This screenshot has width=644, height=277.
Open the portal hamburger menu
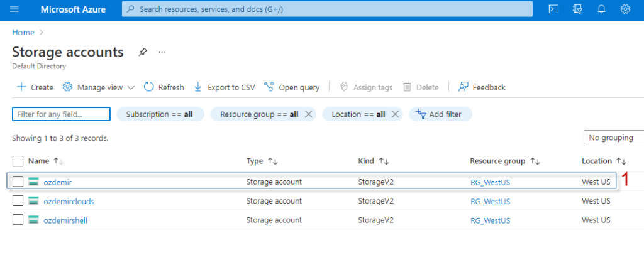tap(14, 9)
